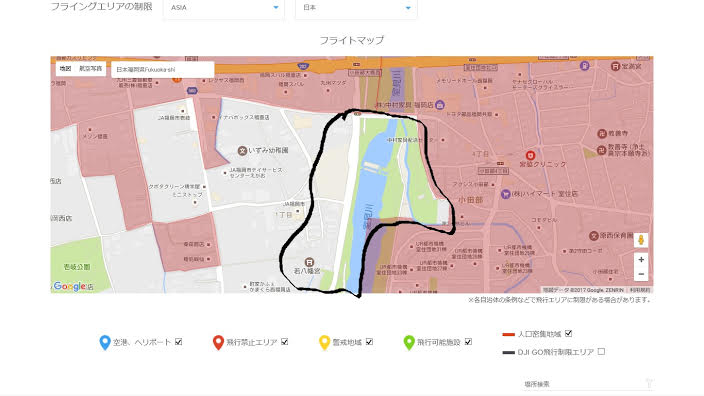This screenshot has height=396, width=704.
Task: Click the 教善寺 temple marker icon
Action: coord(602,133)
